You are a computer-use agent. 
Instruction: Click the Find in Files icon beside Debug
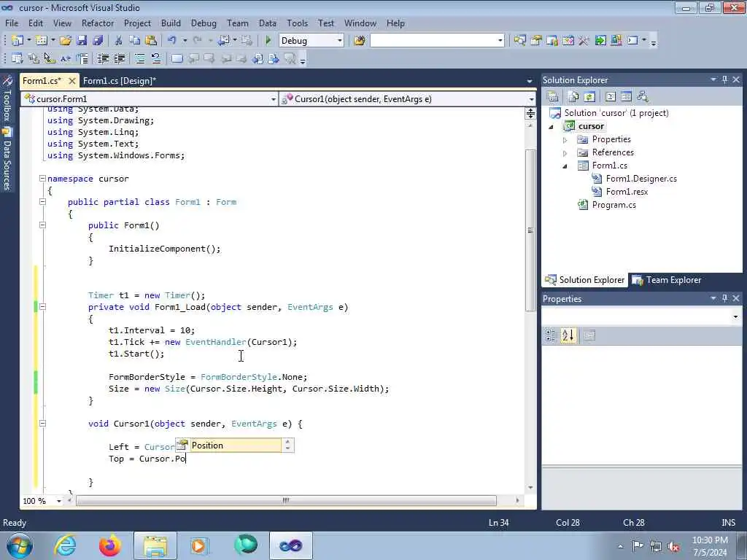[360, 41]
